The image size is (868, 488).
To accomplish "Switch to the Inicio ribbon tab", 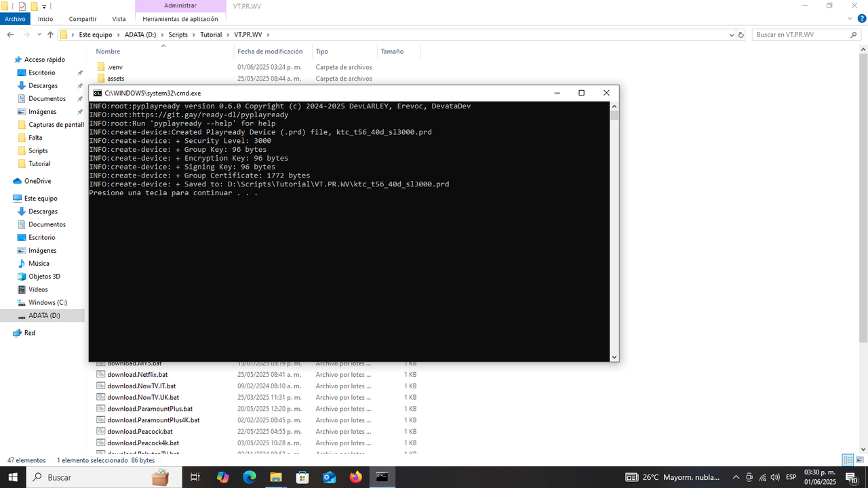I will click(x=45, y=19).
